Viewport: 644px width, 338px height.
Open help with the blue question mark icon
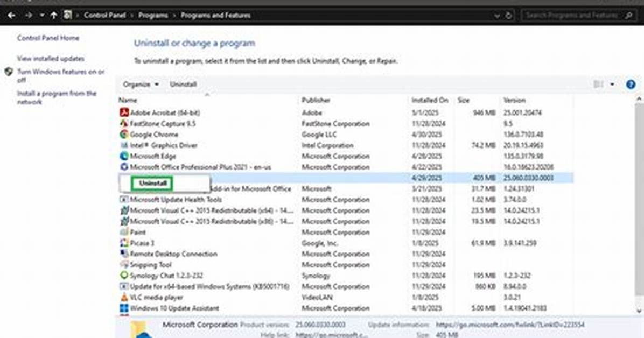pos(631,84)
